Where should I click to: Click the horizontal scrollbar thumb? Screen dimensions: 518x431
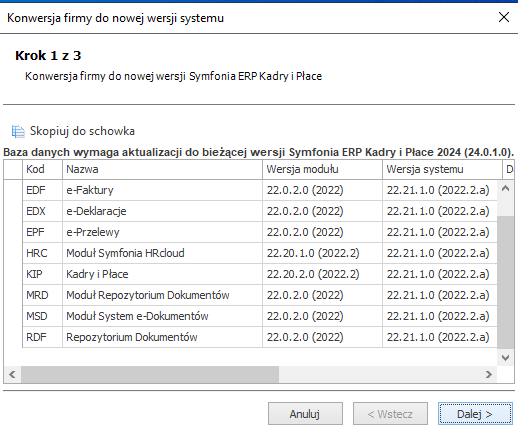(x=150, y=374)
